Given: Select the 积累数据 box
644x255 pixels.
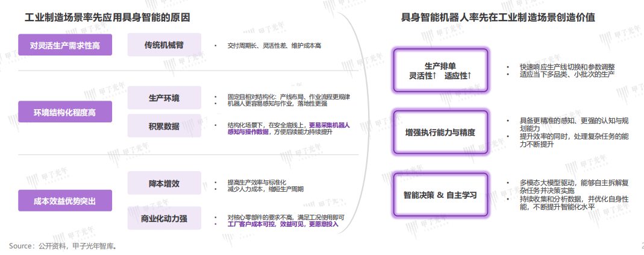Looking at the screenshot, I should pos(163,126).
